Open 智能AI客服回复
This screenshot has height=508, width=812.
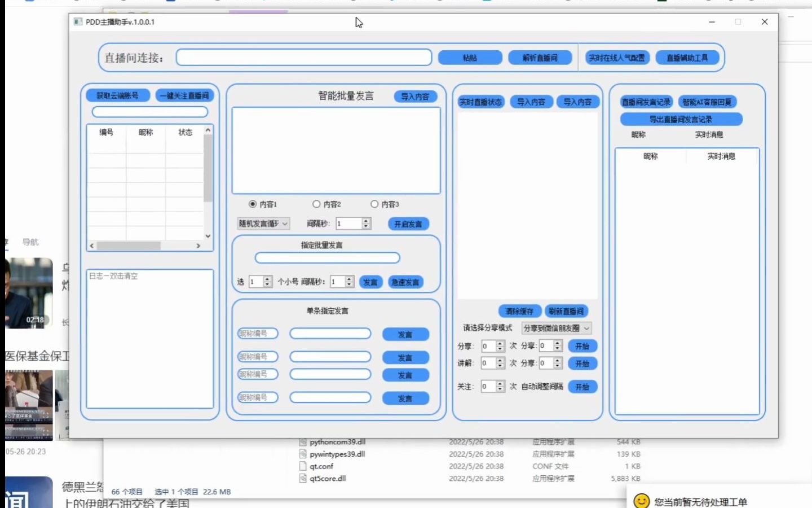pyautogui.click(x=707, y=102)
